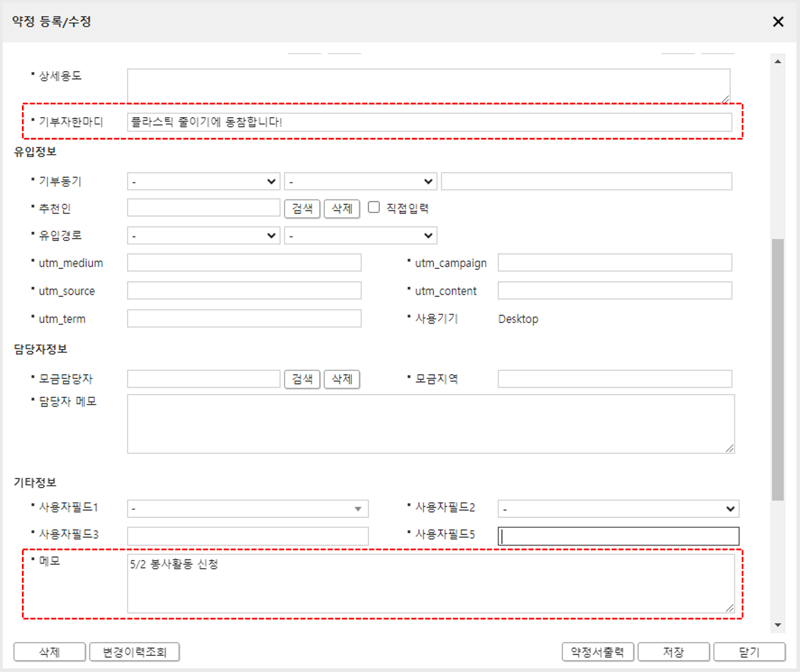Click inside the 메모 text area
This screenshot has width=800, height=672.
click(430, 583)
